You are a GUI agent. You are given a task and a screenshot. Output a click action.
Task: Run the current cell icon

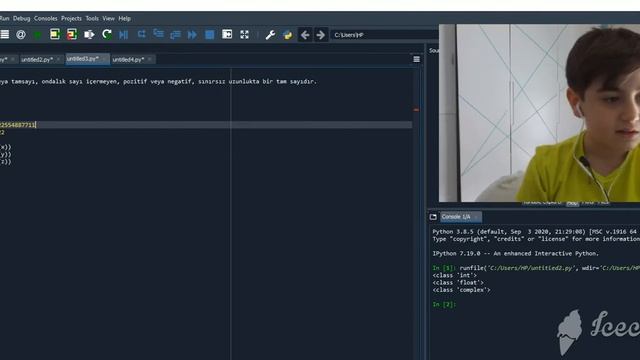(x=55, y=34)
